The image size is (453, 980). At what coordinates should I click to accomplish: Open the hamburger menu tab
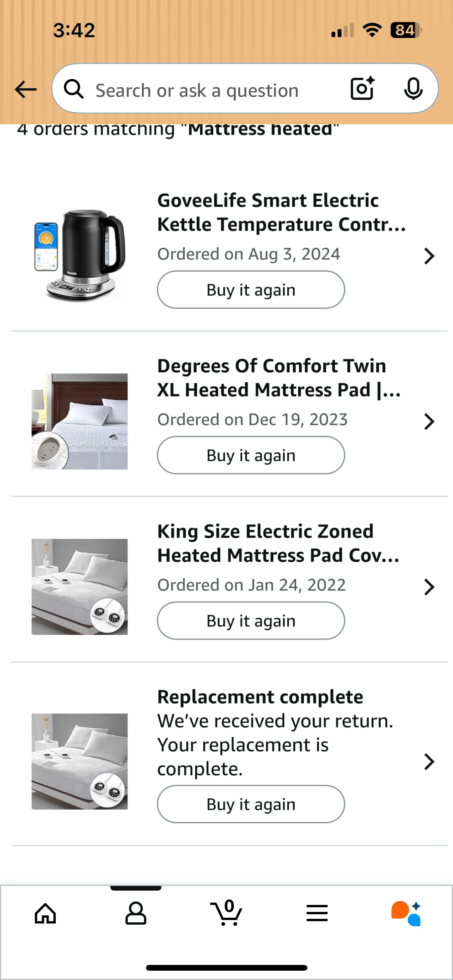click(x=317, y=913)
